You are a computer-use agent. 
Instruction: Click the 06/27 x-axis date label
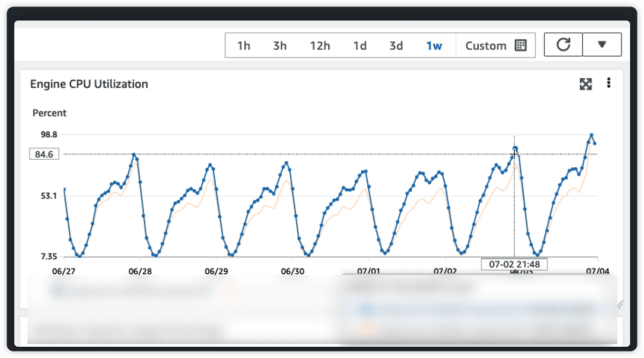[x=63, y=271]
